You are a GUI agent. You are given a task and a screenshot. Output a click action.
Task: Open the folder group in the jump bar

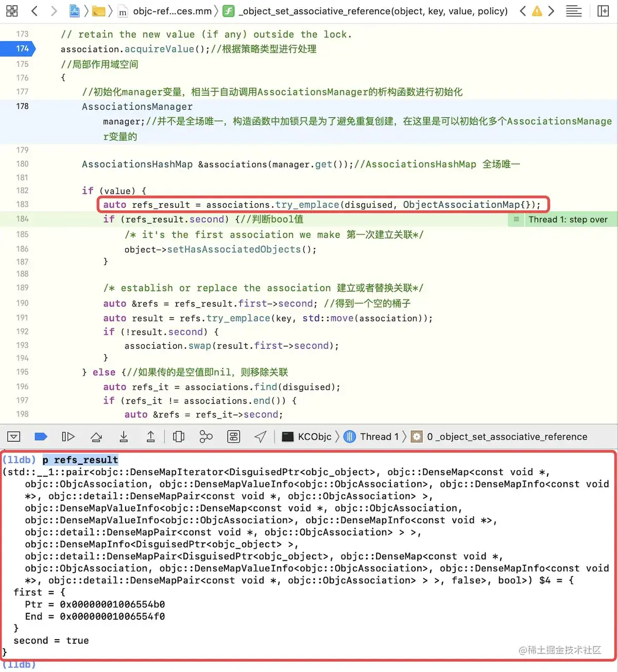tap(99, 11)
